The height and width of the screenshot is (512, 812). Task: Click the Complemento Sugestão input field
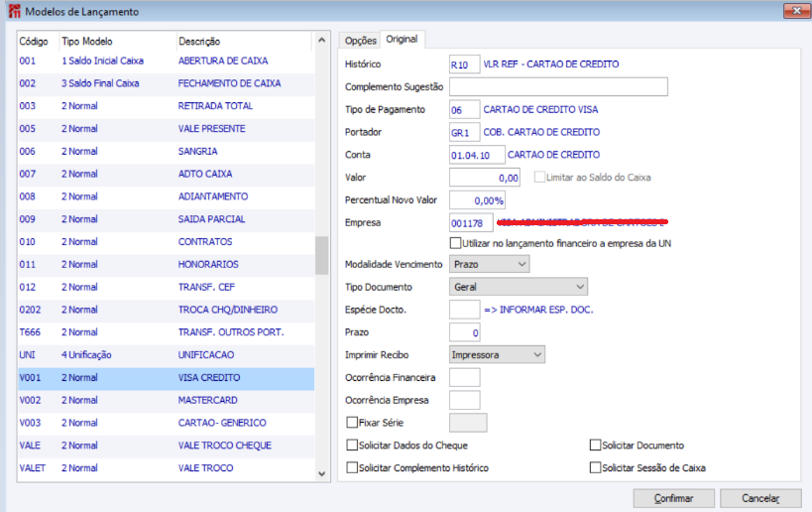558,86
